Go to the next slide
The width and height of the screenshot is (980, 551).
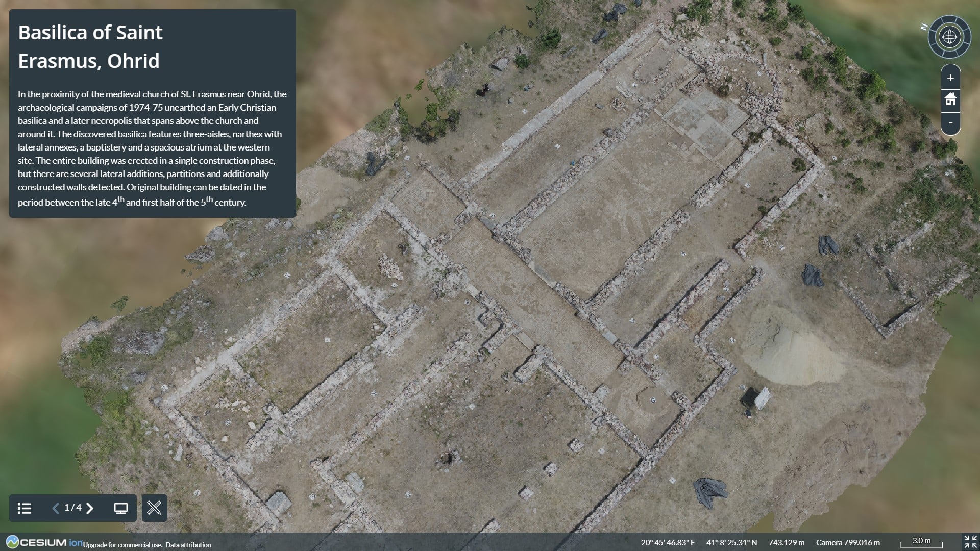(90, 508)
